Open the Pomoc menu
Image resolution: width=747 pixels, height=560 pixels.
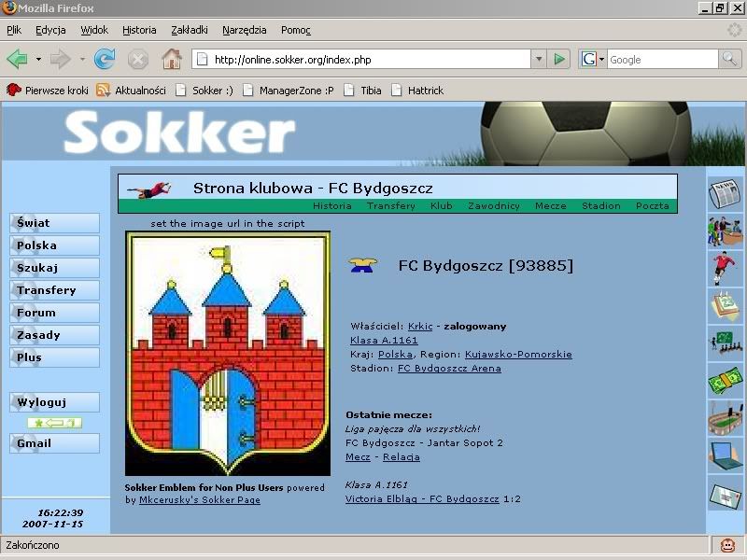click(x=295, y=30)
